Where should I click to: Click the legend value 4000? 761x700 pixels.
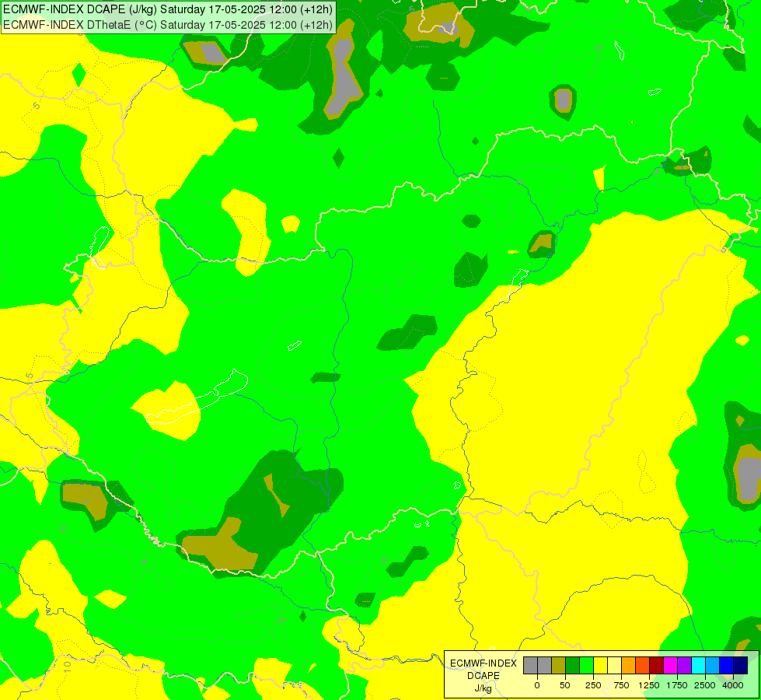coord(733,685)
